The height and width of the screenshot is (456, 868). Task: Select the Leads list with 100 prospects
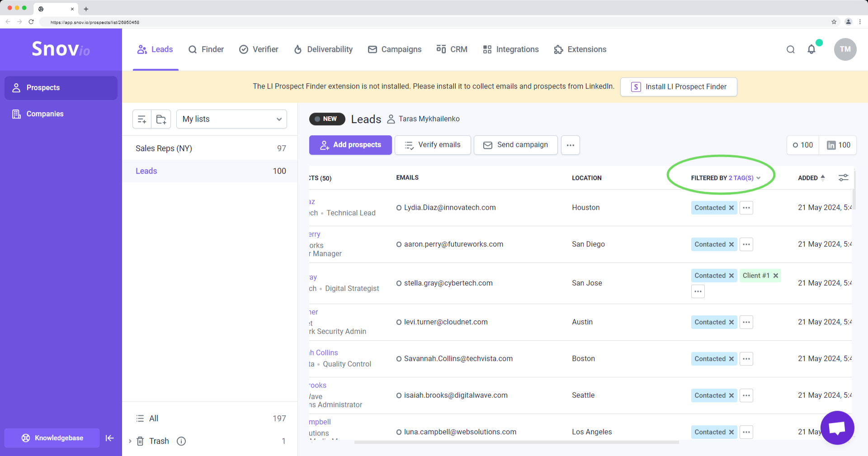[x=210, y=171]
